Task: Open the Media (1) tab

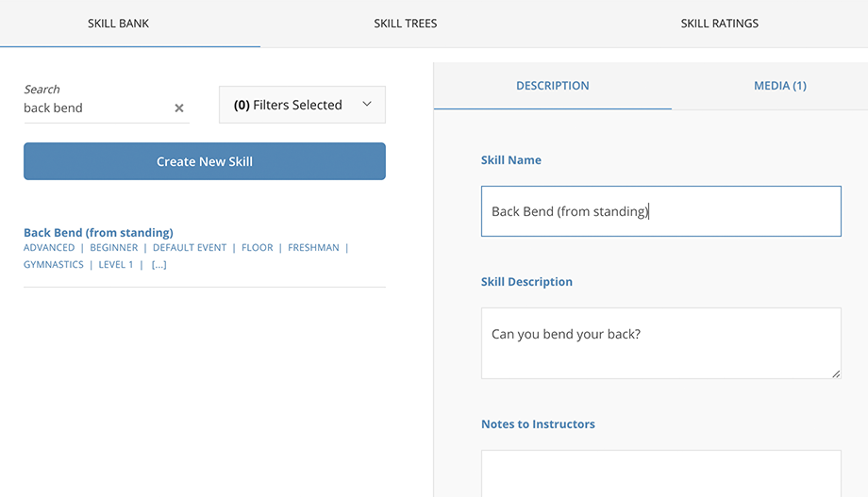Action: [x=780, y=86]
